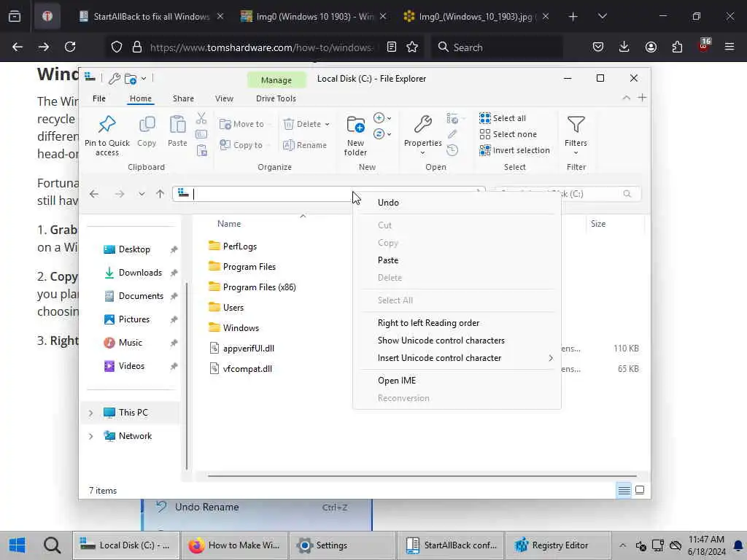Viewport: 747px width, 560px height.
Task: Collapse the ribbon chevron
Action: click(626, 98)
